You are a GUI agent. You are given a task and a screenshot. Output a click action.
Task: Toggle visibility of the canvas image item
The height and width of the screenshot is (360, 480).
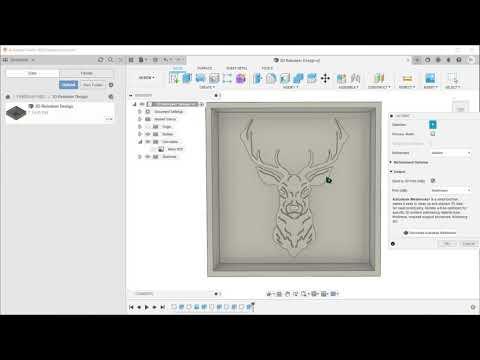154,149
